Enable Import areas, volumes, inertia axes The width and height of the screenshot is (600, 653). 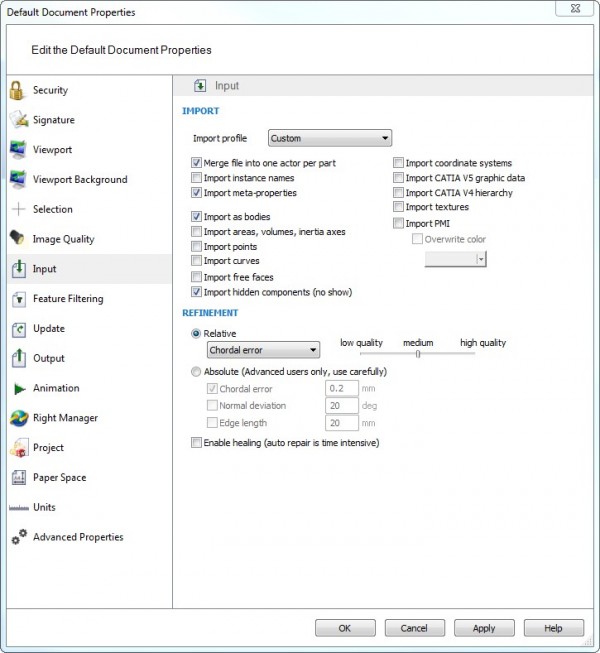click(196, 232)
